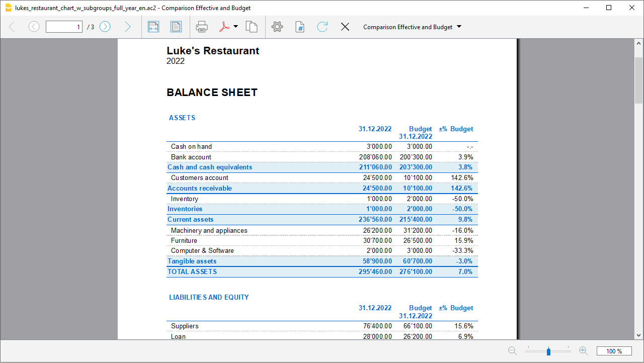Image resolution: width=644 pixels, height=363 pixels.
Task: Jump to the last page
Action: (127, 27)
